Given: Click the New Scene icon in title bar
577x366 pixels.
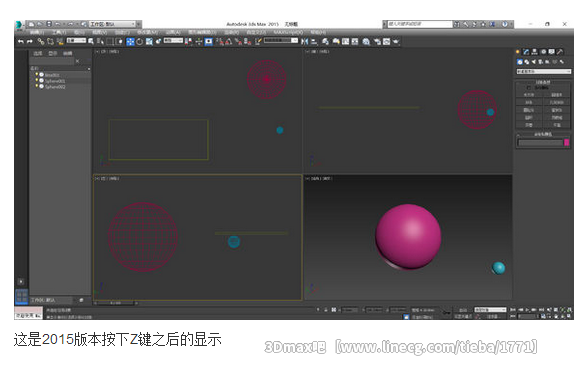Looking at the screenshot, I should point(31,24).
